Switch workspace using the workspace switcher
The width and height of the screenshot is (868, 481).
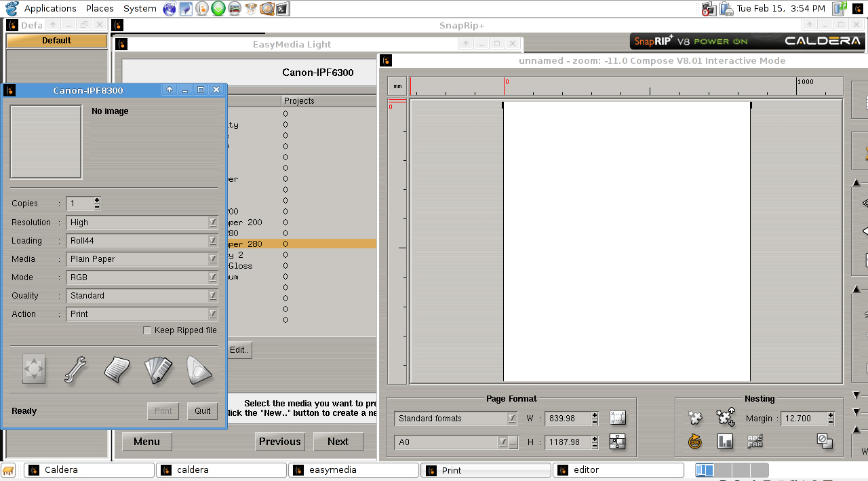click(x=732, y=470)
